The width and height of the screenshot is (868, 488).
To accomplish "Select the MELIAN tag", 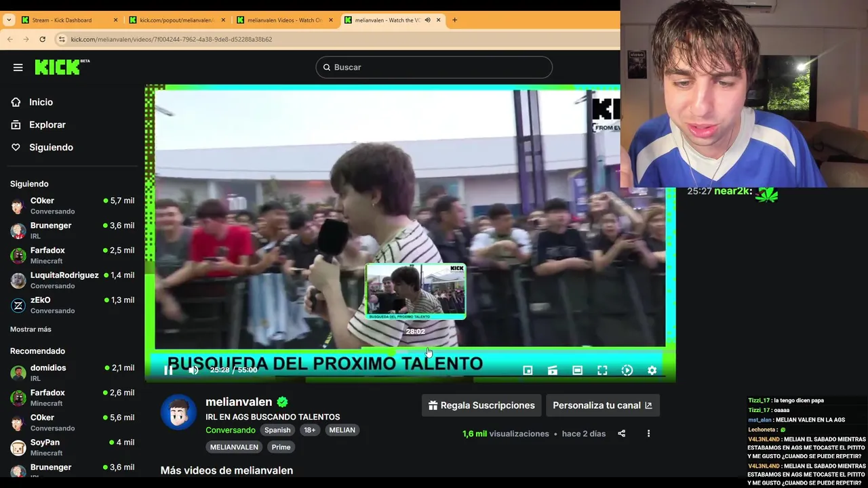I will tap(342, 430).
